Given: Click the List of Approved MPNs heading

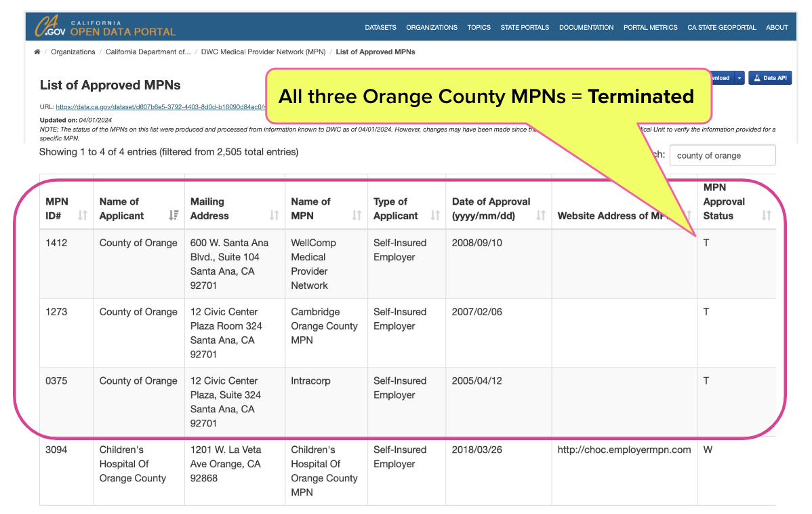Looking at the screenshot, I should point(110,85).
